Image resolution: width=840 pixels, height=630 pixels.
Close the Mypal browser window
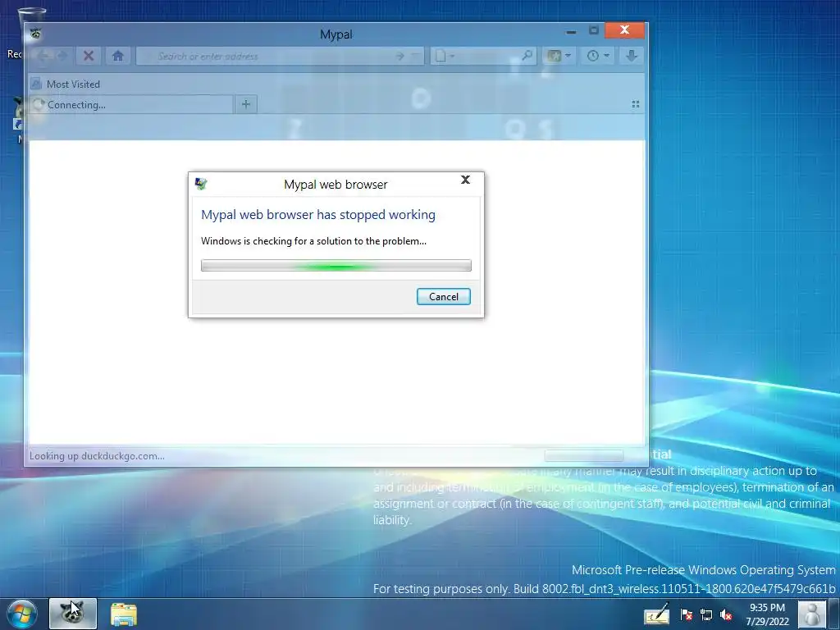624,30
